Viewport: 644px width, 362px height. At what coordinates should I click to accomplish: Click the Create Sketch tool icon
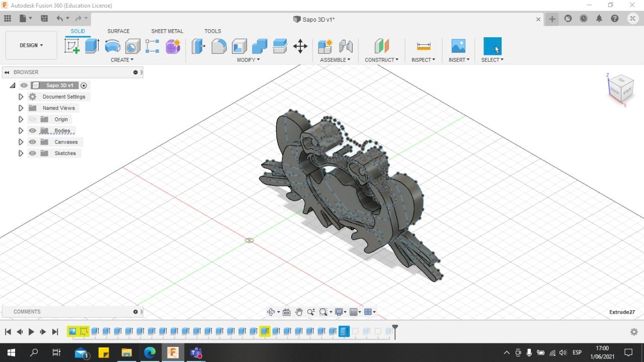[72, 46]
